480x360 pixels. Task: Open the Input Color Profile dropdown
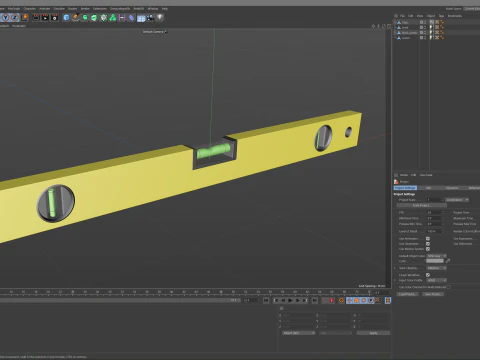[436, 280]
